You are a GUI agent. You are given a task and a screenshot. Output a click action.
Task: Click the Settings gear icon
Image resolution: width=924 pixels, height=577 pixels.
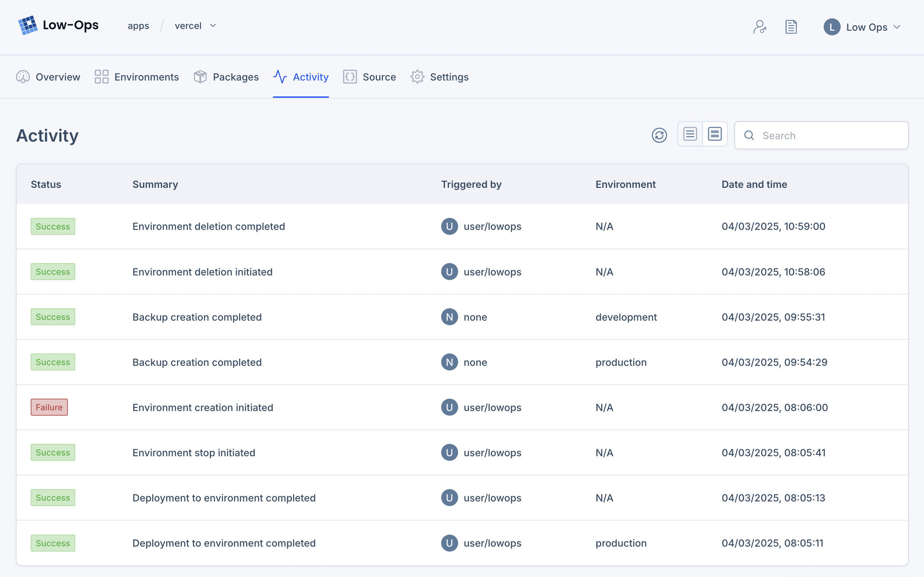coord(417,77)
